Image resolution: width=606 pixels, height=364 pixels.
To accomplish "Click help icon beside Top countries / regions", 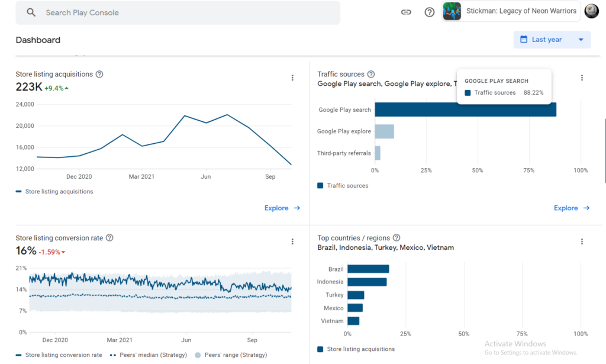I will [397, 238].
